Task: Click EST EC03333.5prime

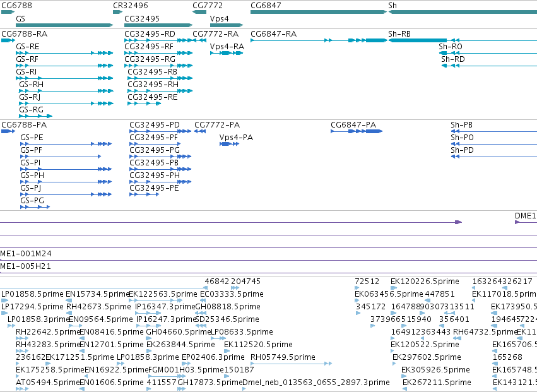Action: point(232,294)
